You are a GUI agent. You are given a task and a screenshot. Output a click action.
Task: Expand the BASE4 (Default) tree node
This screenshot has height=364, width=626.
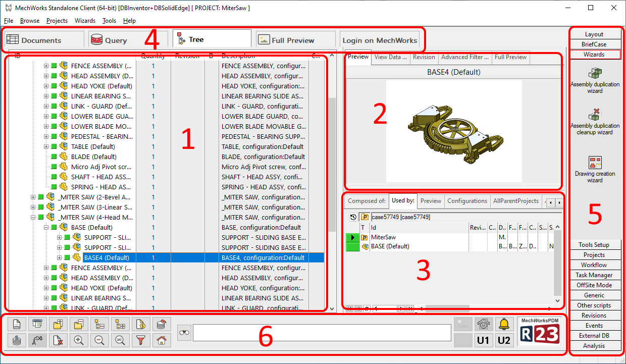coord(60,257)
